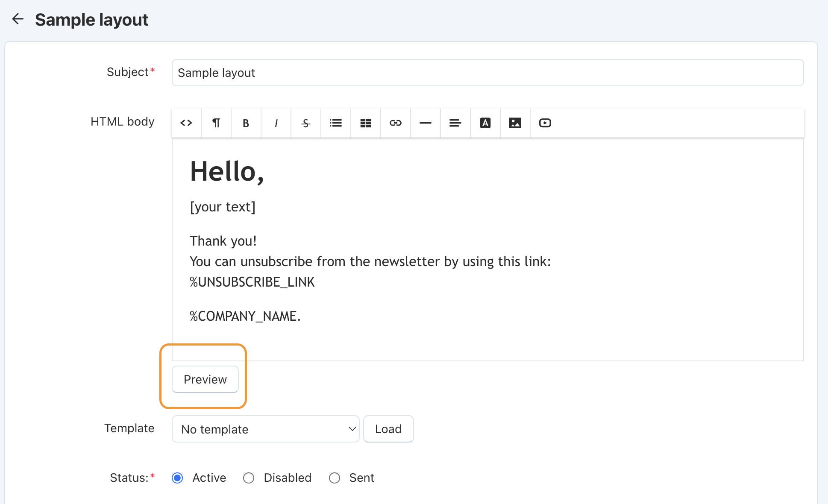
Task: Click the Hello, heading in the editor
Action: point(227,172)
